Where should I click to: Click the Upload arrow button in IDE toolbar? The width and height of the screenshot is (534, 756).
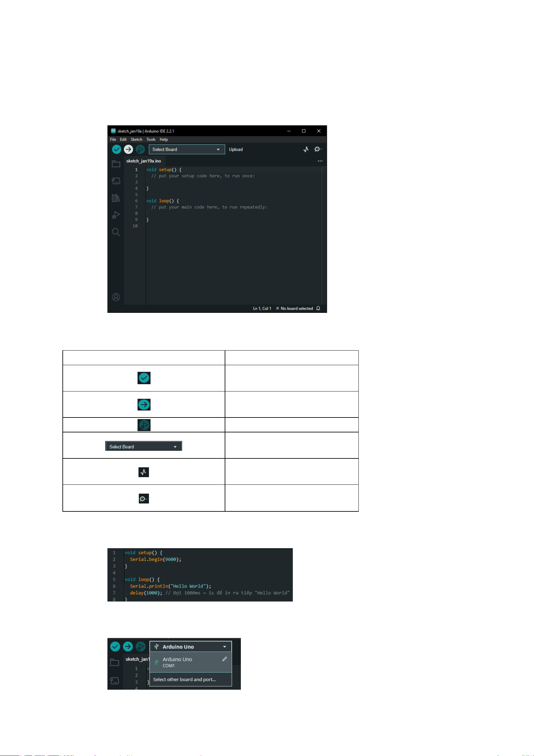[x=128, y=149]
